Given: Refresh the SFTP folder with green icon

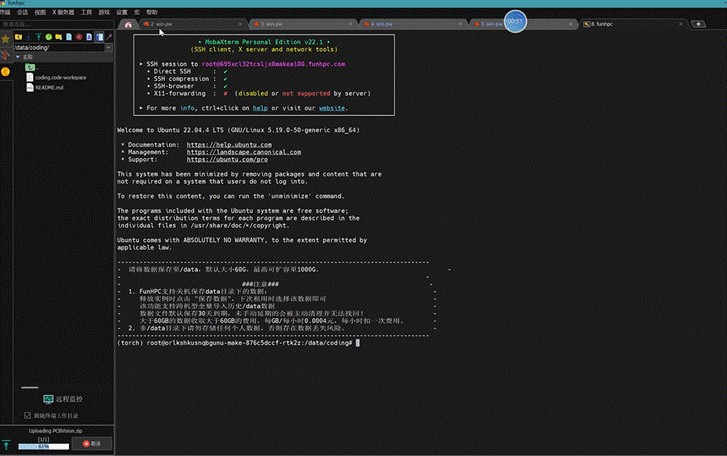Looking at the screenshot, I should [x=49, y=37].
